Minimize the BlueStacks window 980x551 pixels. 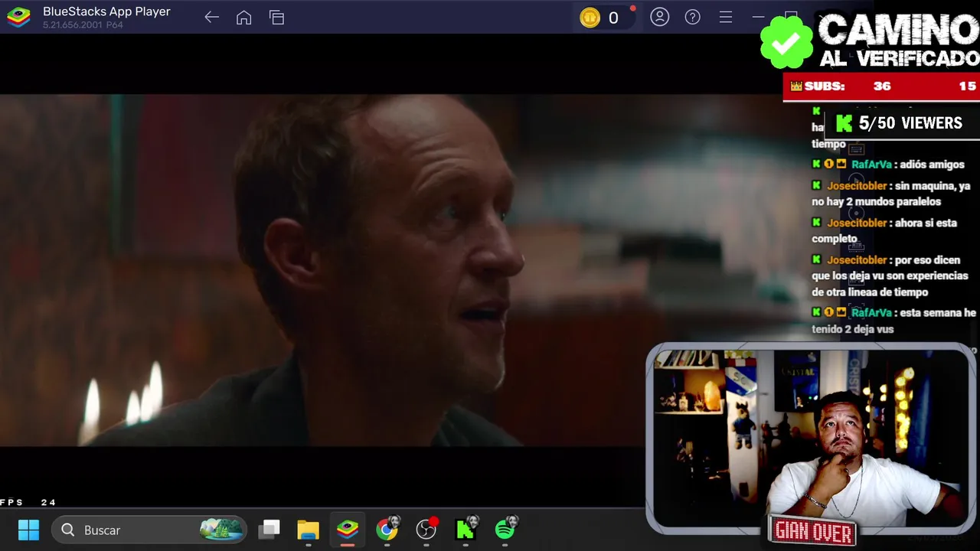pos(758,17)
